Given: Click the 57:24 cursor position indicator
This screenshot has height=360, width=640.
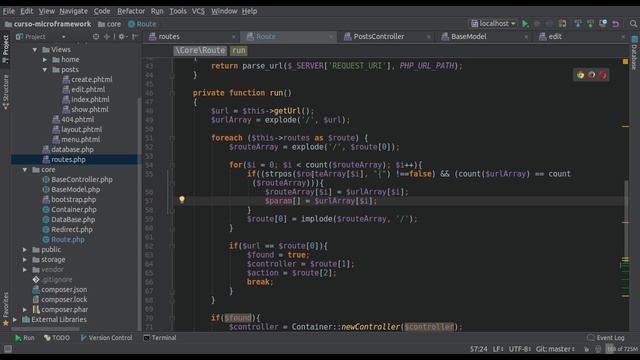Looking at the screenshot, I should pyautogui.click(x=478, y=349).
